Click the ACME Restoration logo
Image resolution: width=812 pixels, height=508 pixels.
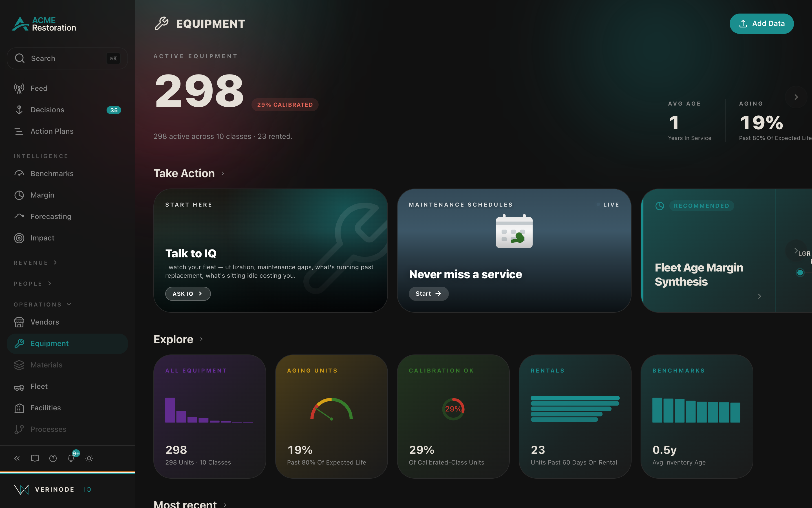[x=44, y=24]
